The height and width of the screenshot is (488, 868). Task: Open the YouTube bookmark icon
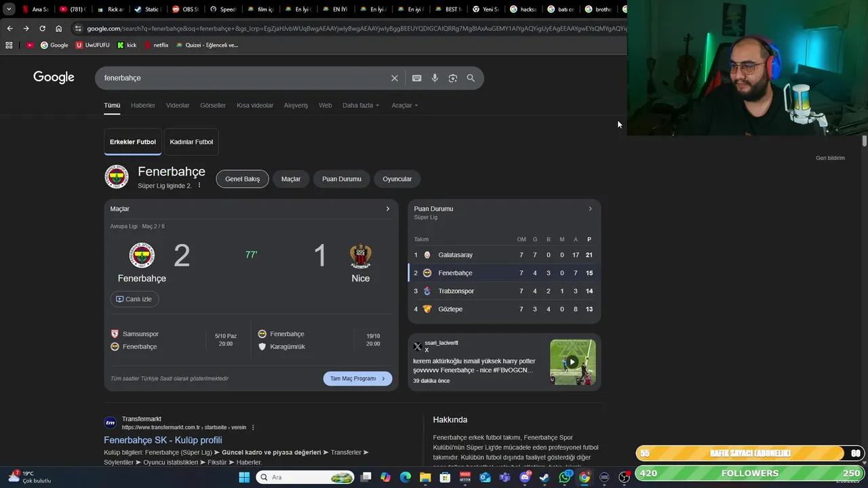(x=30, y=45)
